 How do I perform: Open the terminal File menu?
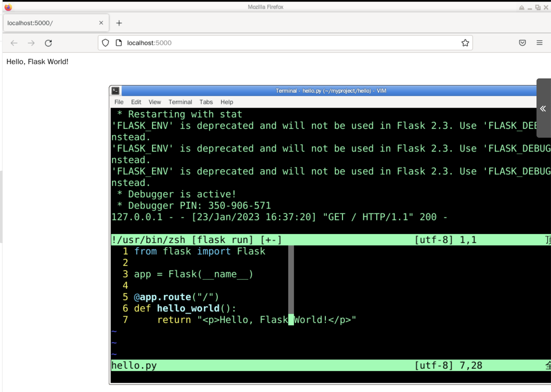119,102
